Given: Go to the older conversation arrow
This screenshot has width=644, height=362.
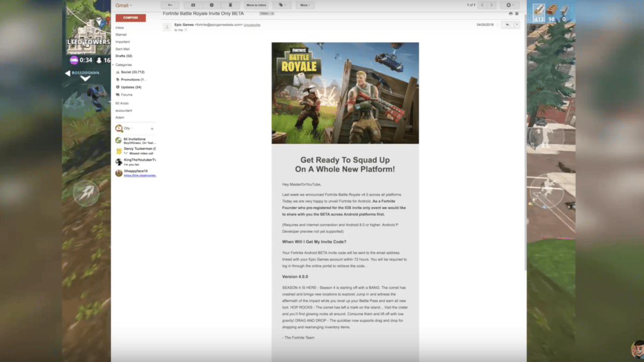Looking at the screenshot, I should click(492, 5).
